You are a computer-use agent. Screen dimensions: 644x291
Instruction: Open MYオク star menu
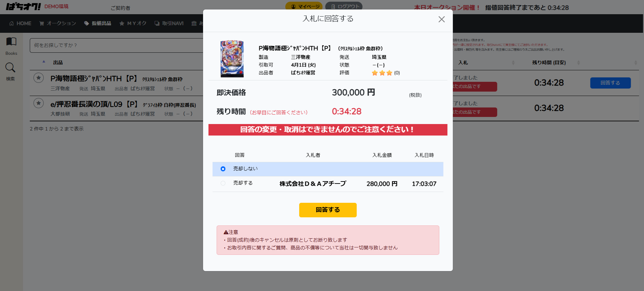133,23
